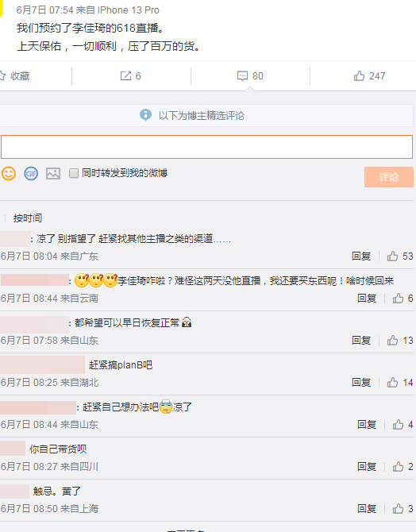Click the comment text input box
Viewport: 416px width, 532px height.
206,147
